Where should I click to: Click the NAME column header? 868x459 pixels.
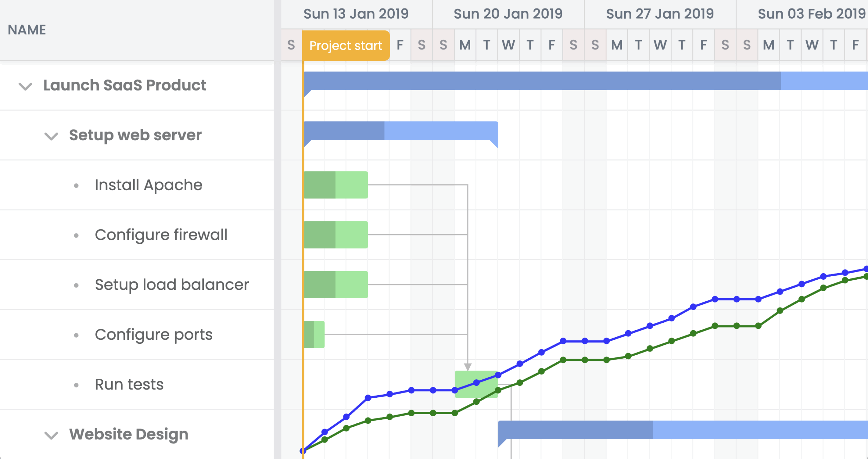point(26,29)
